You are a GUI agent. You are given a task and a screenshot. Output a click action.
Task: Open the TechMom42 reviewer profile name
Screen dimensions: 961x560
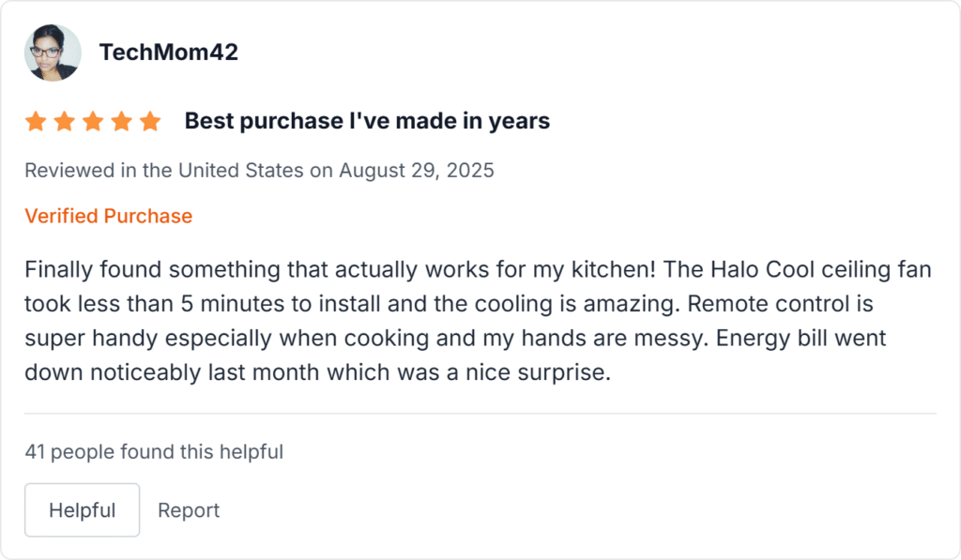[x=169, y=53]
